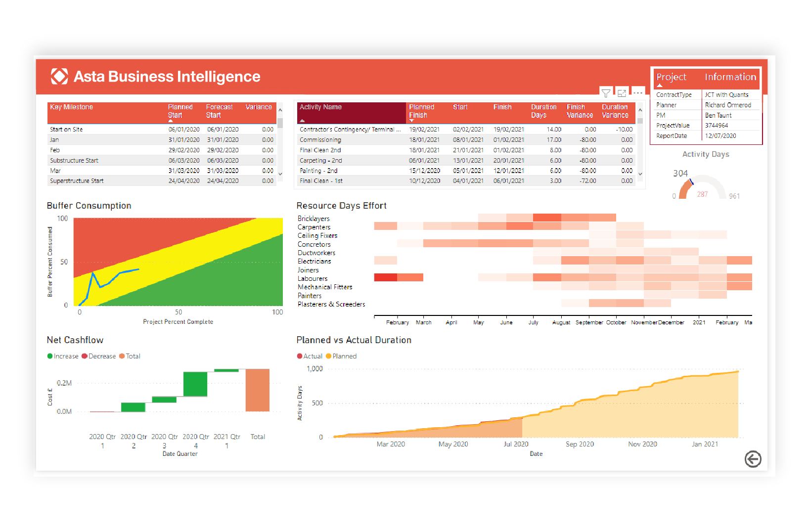This screenshot has height=532, width=809.
Task: Click the Asta logo in the header
Action: pos(59,76)
